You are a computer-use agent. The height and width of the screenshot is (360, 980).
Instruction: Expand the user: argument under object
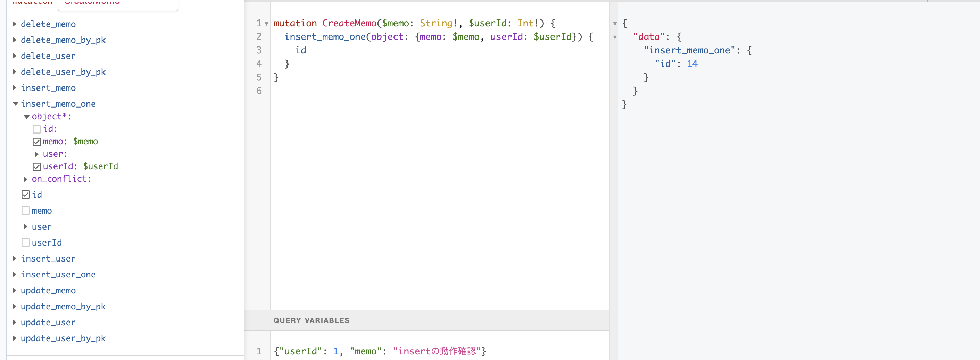tap(36, 154)
